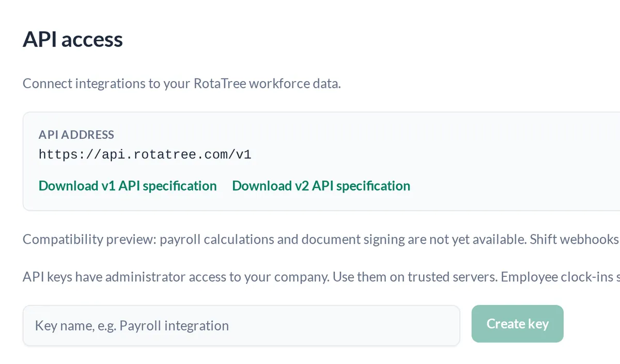Open the Download v2 API specification link
Screen dimensions: 620x364
[x=321, y=186]
